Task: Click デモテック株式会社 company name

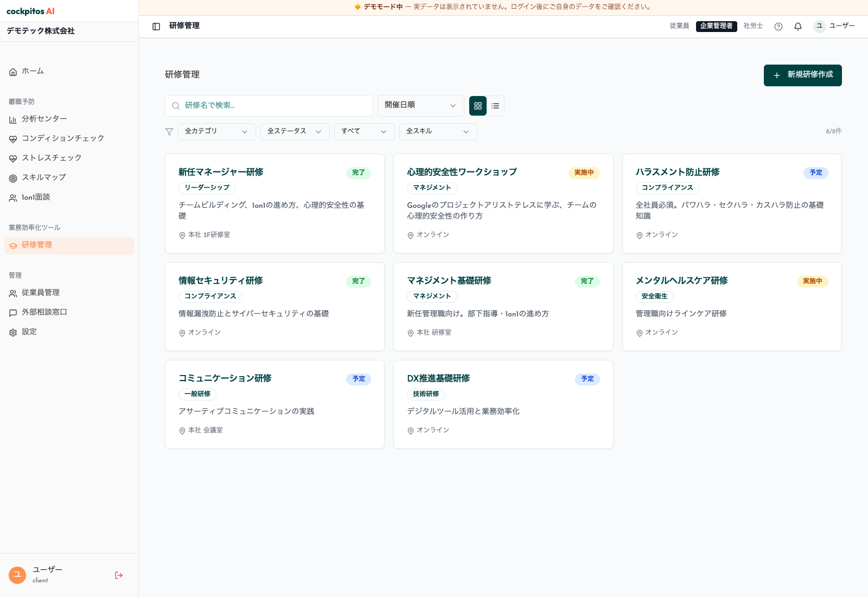Action: [x=41, y=31]
